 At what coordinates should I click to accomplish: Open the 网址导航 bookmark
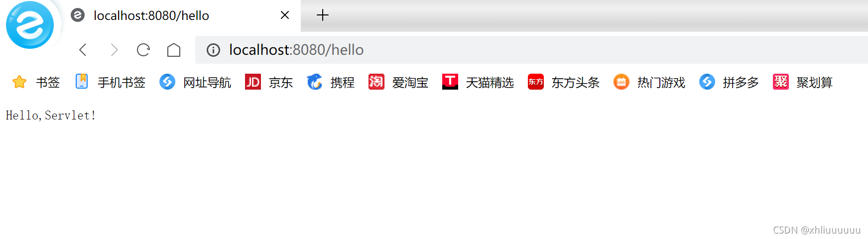[x=196, y=82]
